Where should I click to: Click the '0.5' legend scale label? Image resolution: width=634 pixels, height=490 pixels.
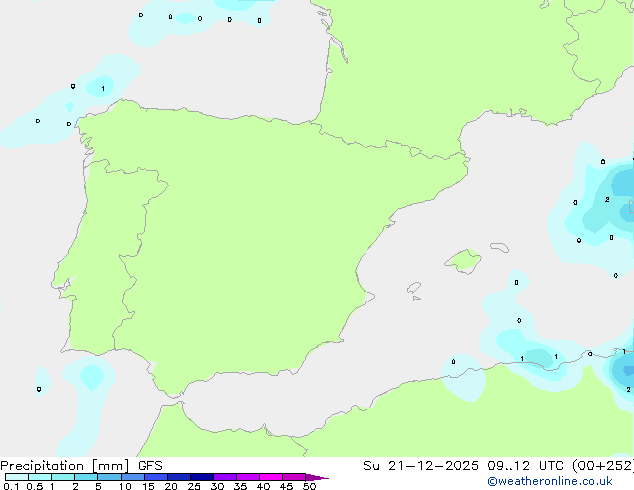click(x=35, y=486)
